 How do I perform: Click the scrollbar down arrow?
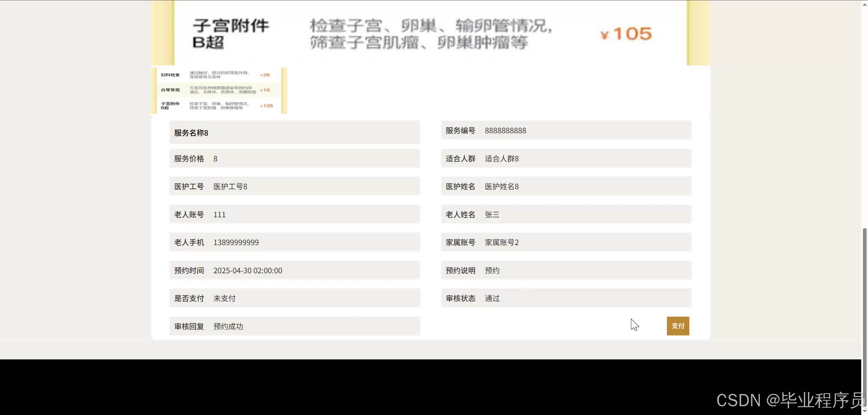[864, 411]
